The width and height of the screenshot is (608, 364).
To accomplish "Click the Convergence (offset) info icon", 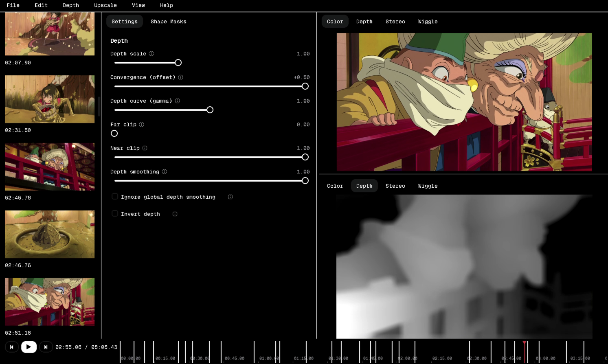I will click(x=181, y=77).
